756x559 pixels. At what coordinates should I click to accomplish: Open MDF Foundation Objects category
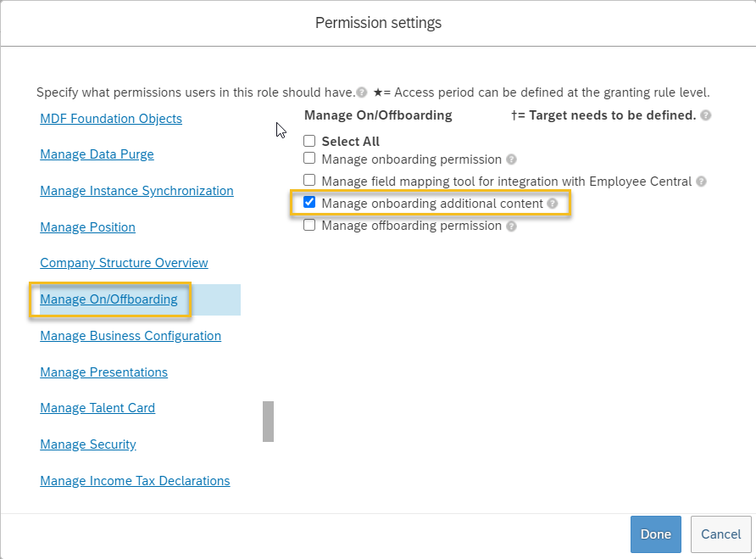(111, 119)
